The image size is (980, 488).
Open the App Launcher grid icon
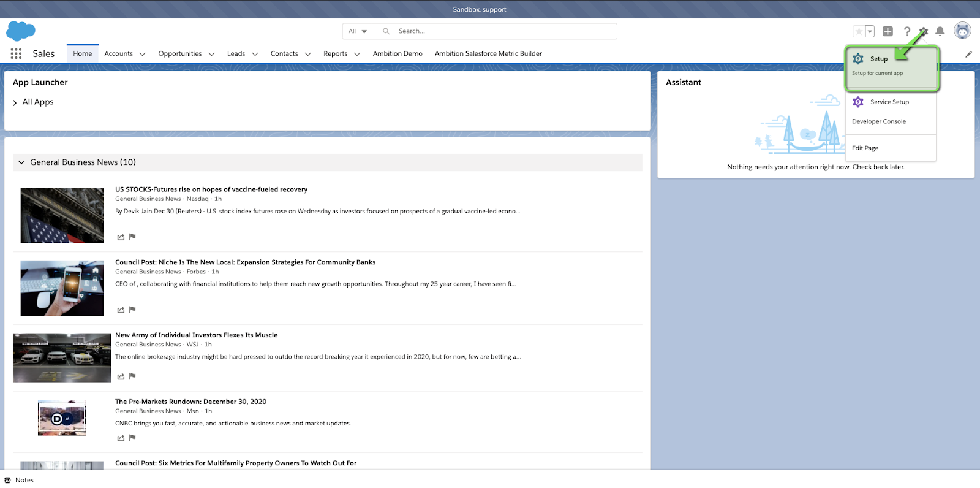click(16, 54)
